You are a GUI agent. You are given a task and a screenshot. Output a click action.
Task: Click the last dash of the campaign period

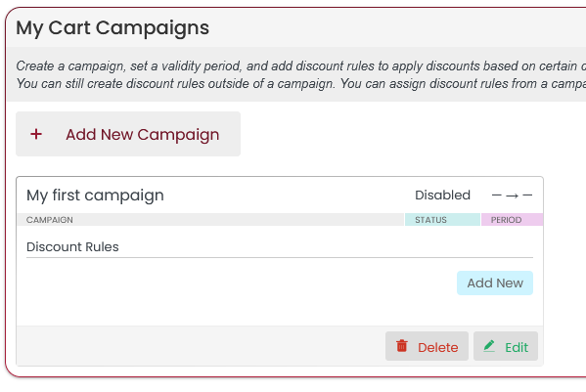pos(527,195)
